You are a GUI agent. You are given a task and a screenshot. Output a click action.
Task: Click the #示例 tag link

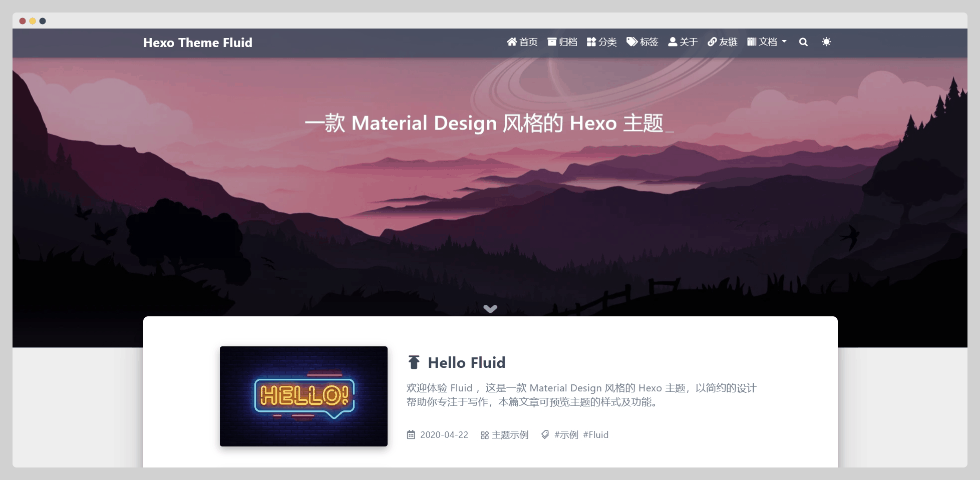pyautogui.click(x=566, y=435)
